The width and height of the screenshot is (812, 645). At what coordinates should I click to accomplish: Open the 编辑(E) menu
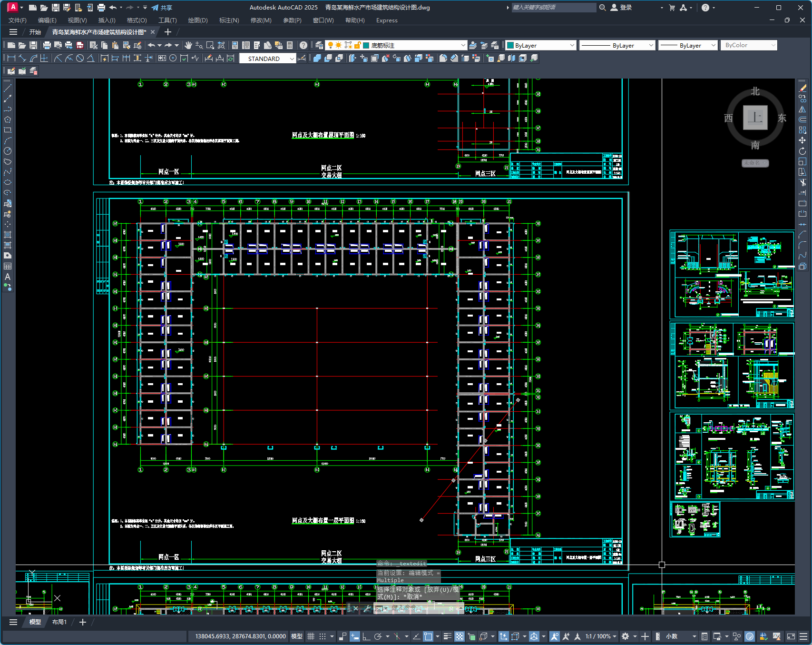pos(47,20)
